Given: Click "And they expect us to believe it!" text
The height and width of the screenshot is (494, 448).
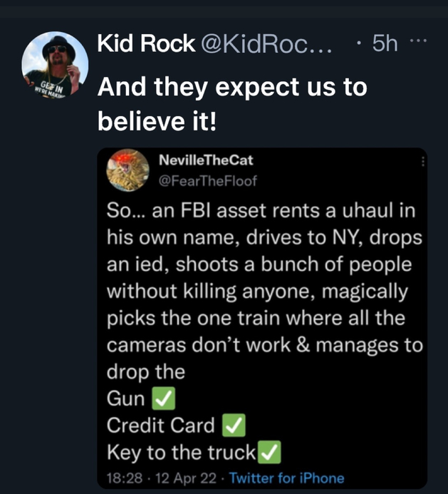Looking at the screenshot, I should click(x=232, y=103).
